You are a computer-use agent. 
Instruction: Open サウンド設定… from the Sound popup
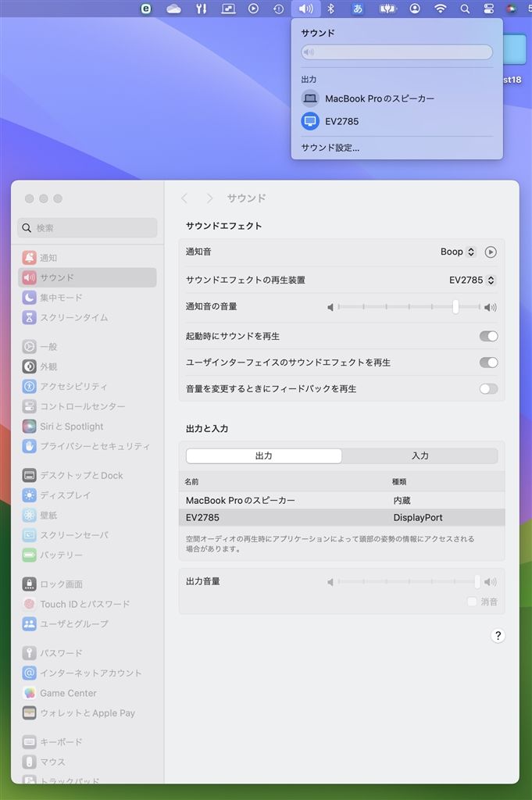point(330,148)
